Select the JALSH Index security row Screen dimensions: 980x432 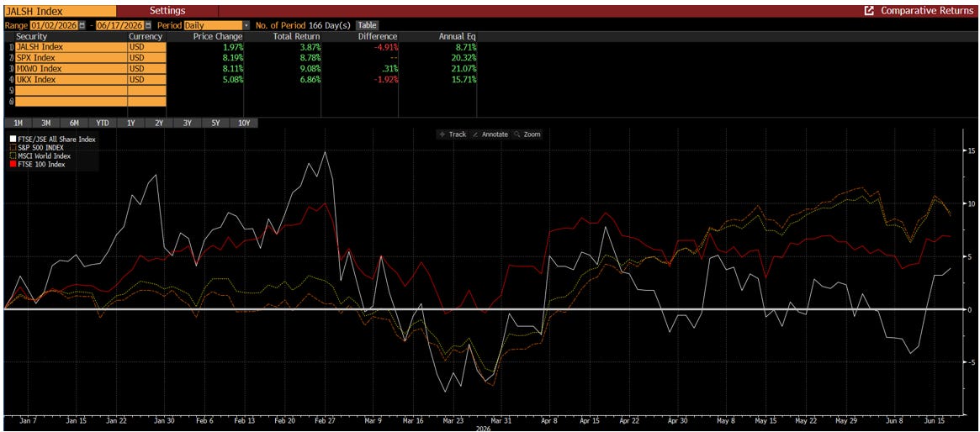click(70, 47)
